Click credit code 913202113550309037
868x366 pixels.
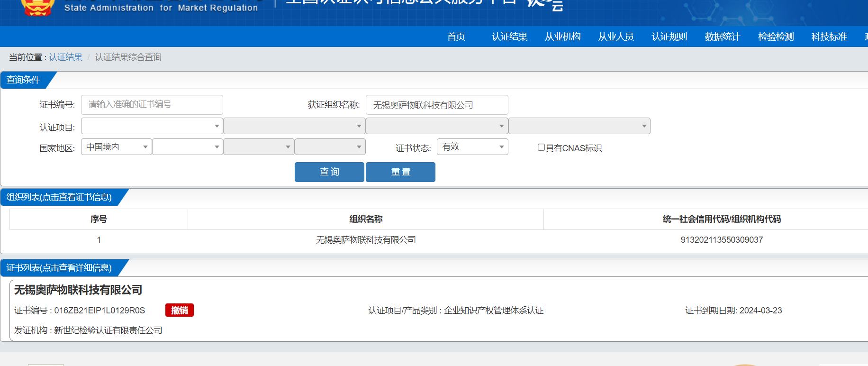[x=722, y=240]
